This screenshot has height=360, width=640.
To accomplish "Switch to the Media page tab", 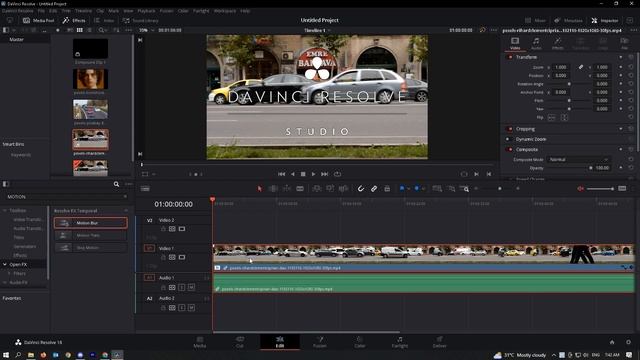I will coord(200,342).
